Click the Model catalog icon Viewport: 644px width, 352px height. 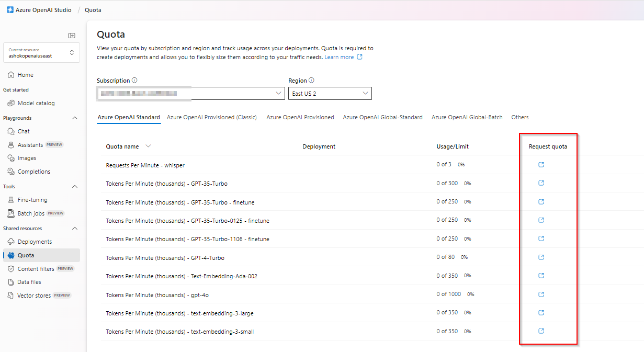coord(11,103)
